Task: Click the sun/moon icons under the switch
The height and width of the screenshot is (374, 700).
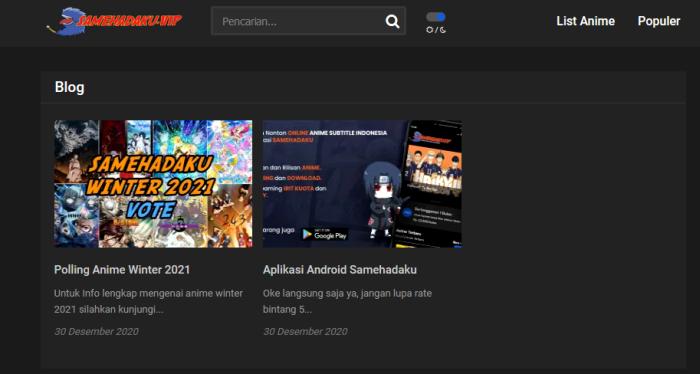Action: pyautogui.click(x=436, y=30)
